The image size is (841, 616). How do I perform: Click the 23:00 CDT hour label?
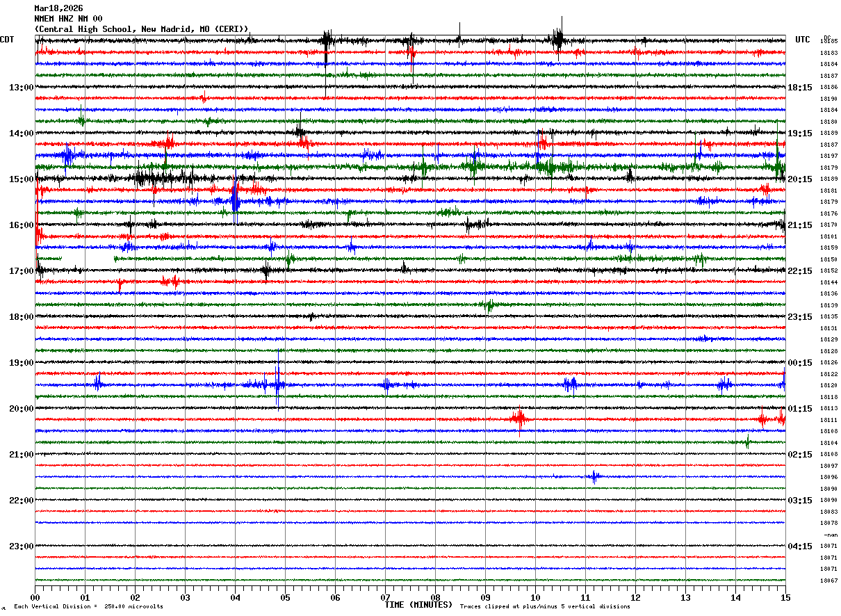point(22,546)
